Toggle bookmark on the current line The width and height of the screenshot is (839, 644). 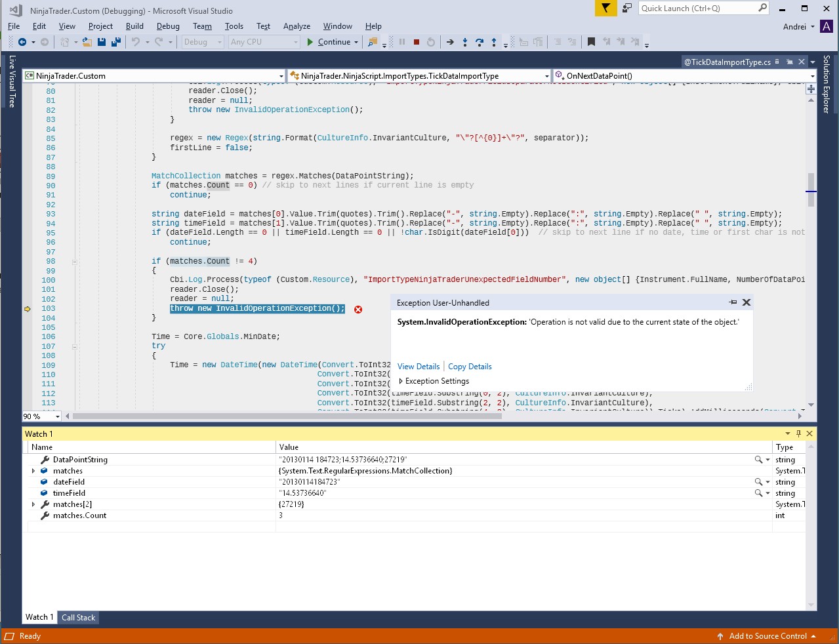(591, 42)
